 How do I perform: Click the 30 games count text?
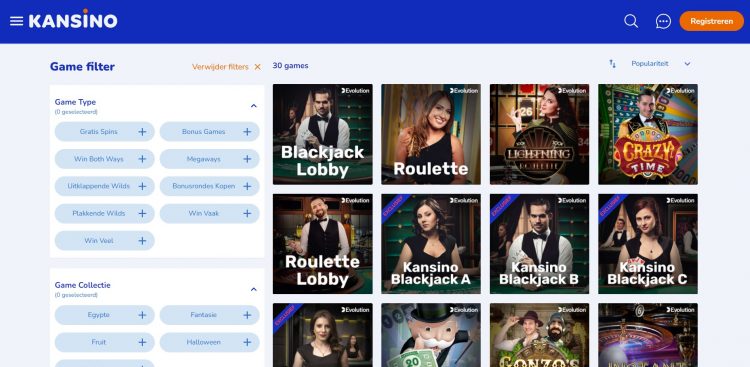[x=290, y=66]
